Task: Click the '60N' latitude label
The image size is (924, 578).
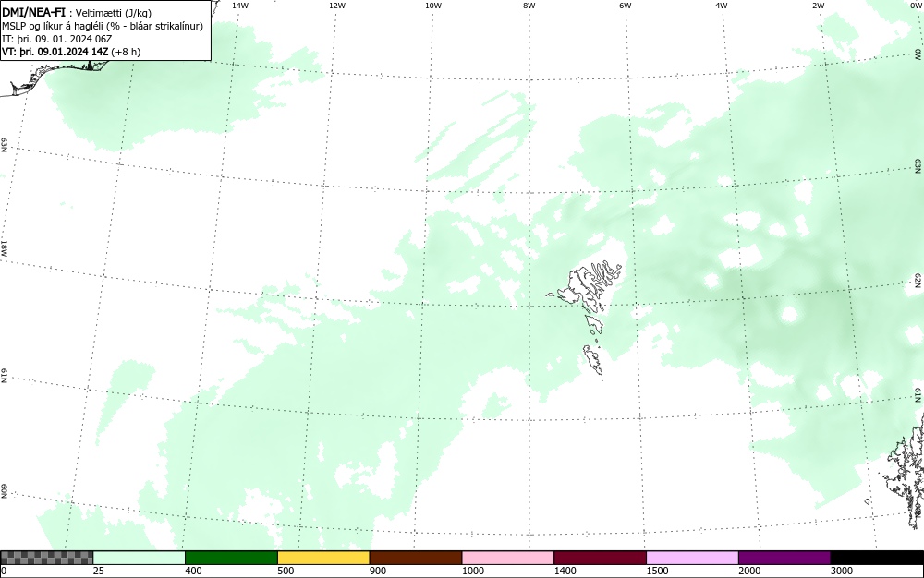Action: (x=4, y=492)
